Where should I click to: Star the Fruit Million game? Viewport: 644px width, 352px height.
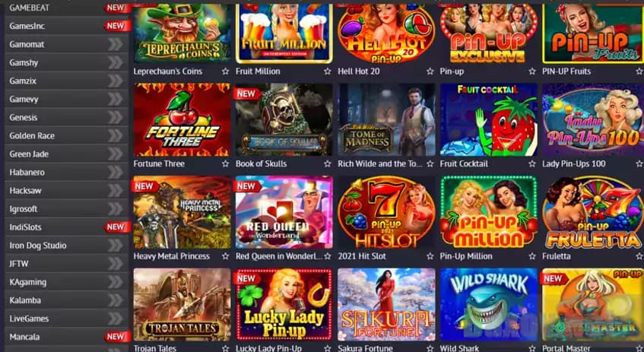pos(328,71)
